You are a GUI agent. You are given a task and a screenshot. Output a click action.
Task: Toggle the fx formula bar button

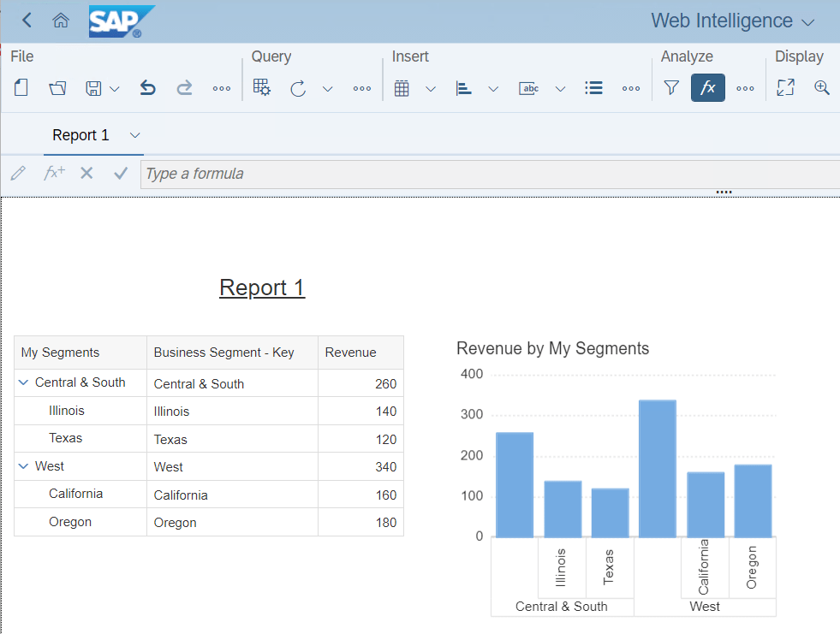(x=707, y=87)
